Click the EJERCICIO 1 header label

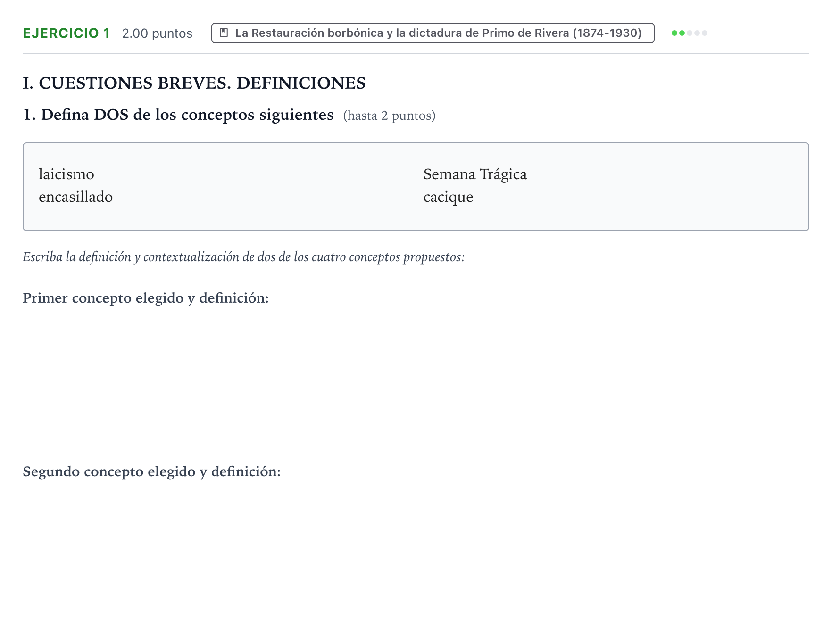click(67, 33)
